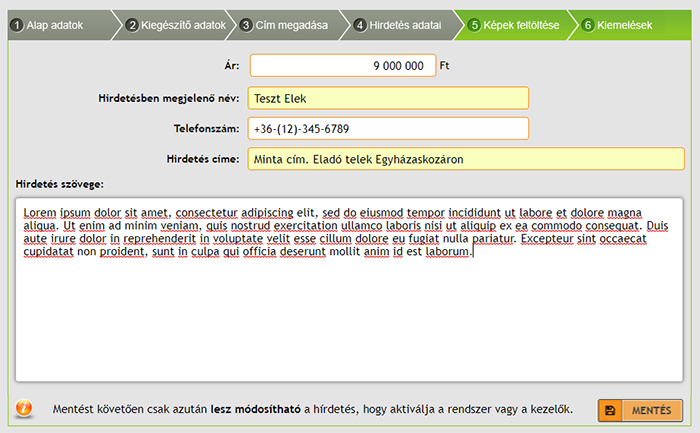Focus the Ár price field

point(342,65)
